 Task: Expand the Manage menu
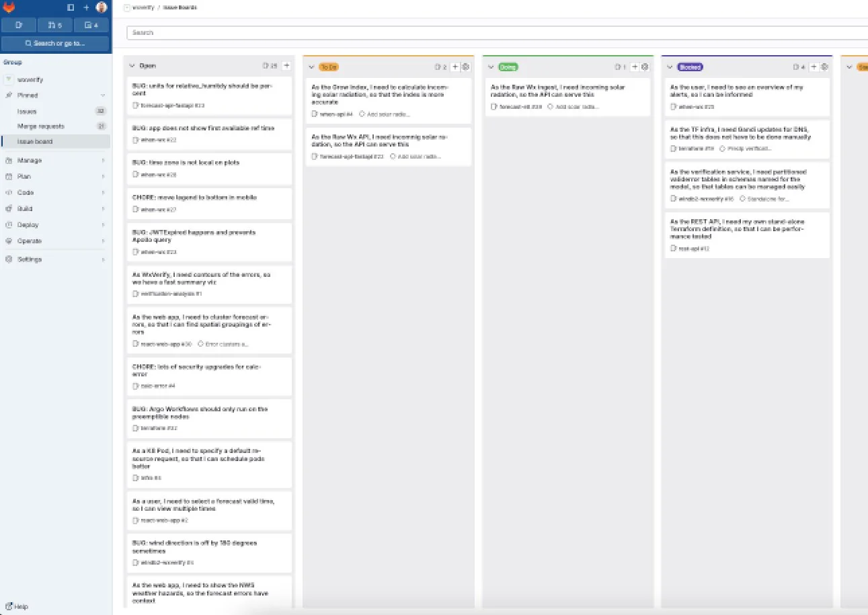coord(55,160)
